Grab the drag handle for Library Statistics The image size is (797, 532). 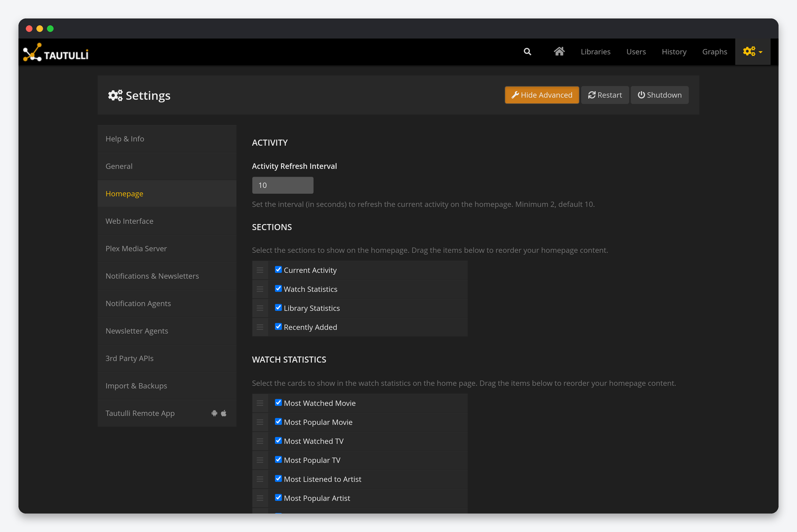[260, 308]
